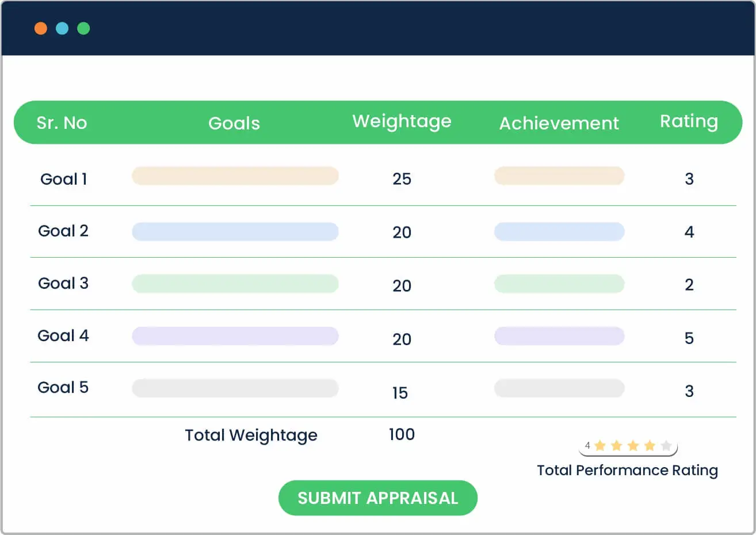756x535 pixels.
Task: Click the Submit Appraisal button
Action: pyautogui.click(x=378, y=498)
